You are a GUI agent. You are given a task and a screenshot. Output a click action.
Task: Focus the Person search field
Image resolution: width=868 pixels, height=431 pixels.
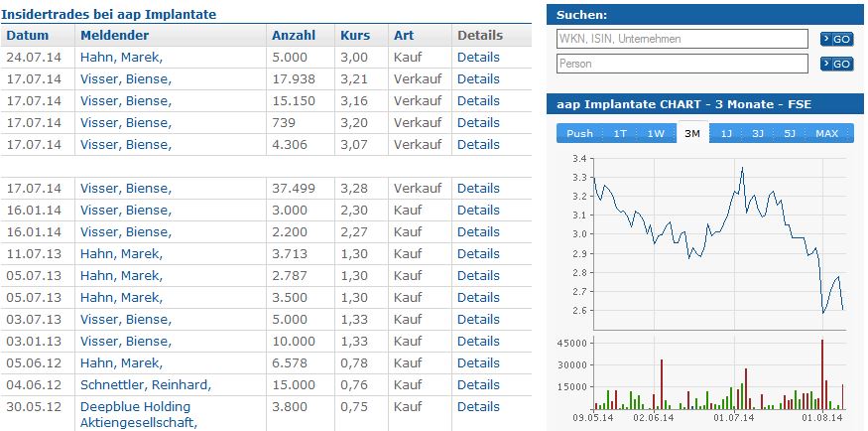682,64
